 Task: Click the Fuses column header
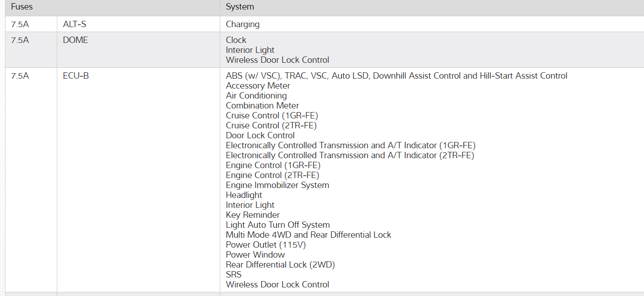tap(22, 7)
